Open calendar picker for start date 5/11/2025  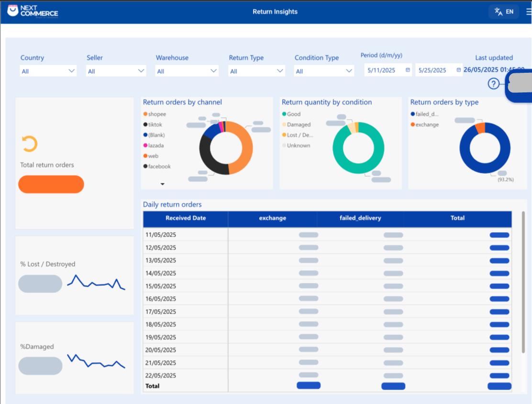click(x=408, y=70)
